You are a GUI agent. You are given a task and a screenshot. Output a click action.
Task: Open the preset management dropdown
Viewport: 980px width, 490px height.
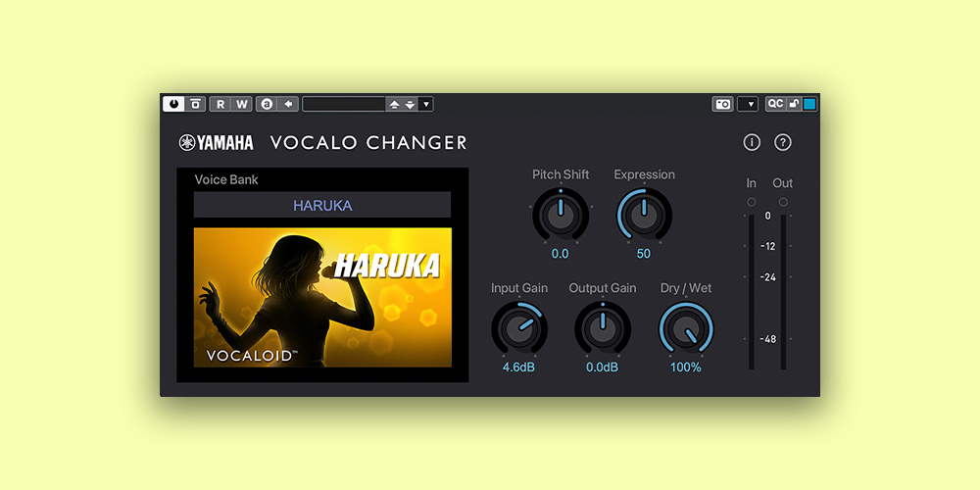point(426,104)
